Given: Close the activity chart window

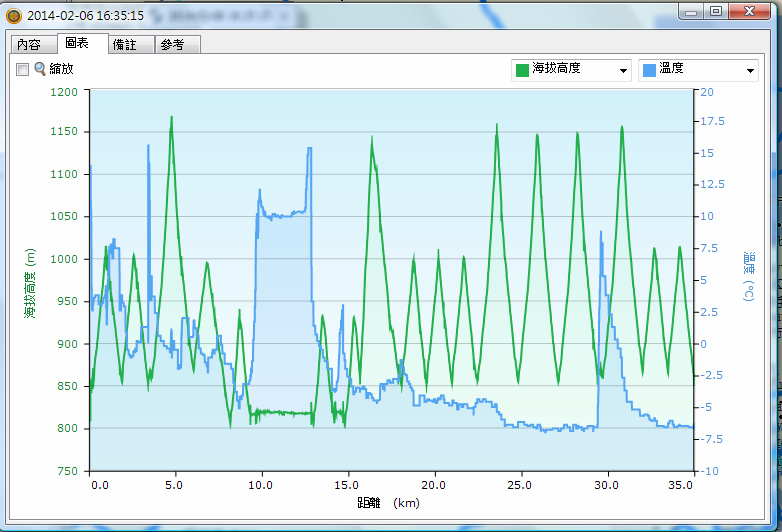Looking at the screenshot, I should (x=750, y=11).
